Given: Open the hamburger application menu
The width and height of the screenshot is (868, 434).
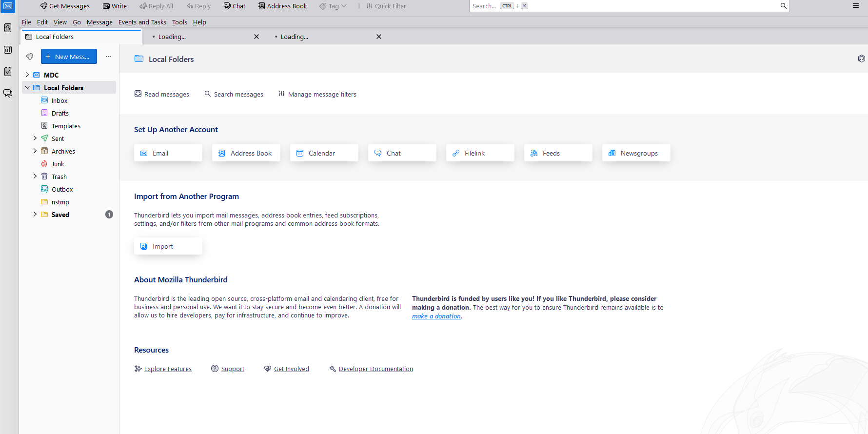Looking at the screenshot, I should 856,6.
